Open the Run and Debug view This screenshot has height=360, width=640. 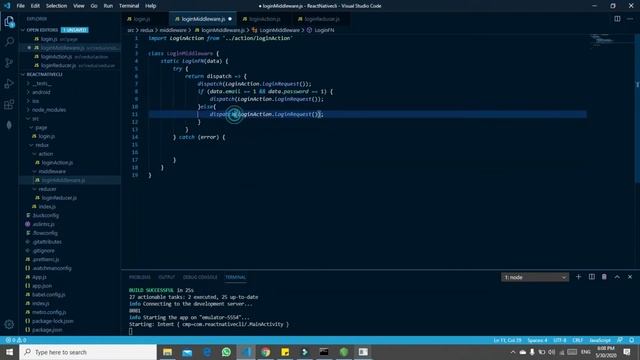coord(9,84)
